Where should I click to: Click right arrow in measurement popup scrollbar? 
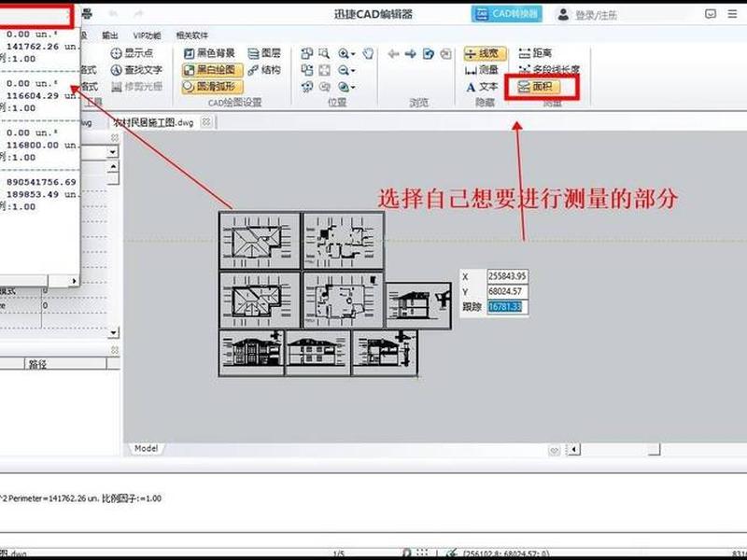coord(74,281)
